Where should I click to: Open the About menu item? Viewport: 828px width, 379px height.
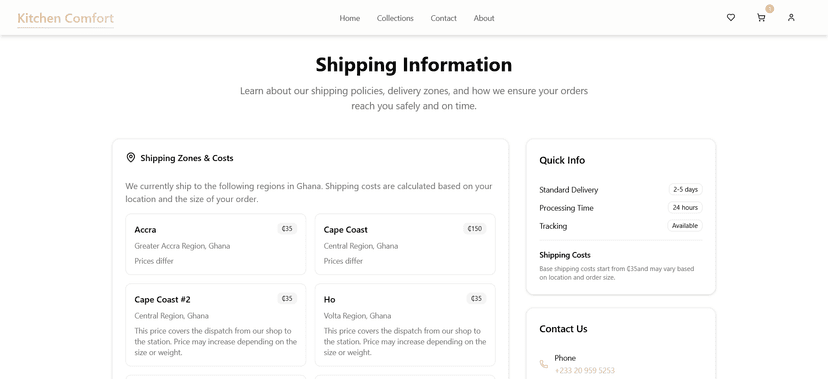(x=484, y=18)
